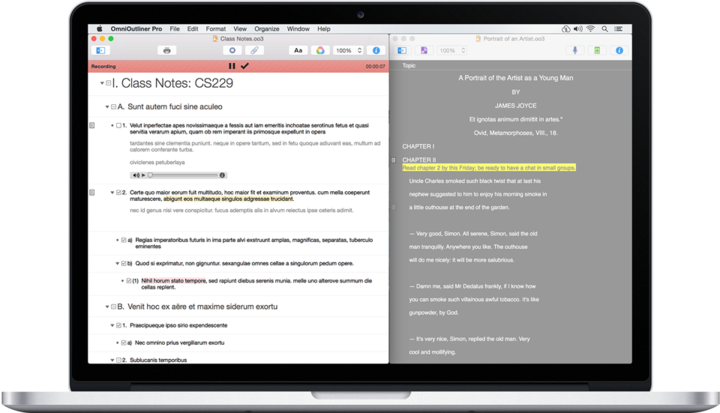Open the Class Notes zoom 100% dropdown
Image resolution: width=720 pixels, height=413 pixels.
(x=348, y=51)
